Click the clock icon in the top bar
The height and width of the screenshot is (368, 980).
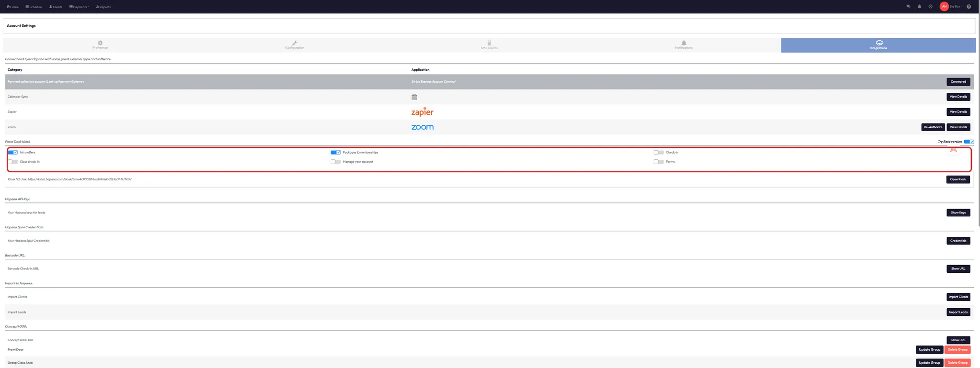pyautogui.click(x=930, y=7)
